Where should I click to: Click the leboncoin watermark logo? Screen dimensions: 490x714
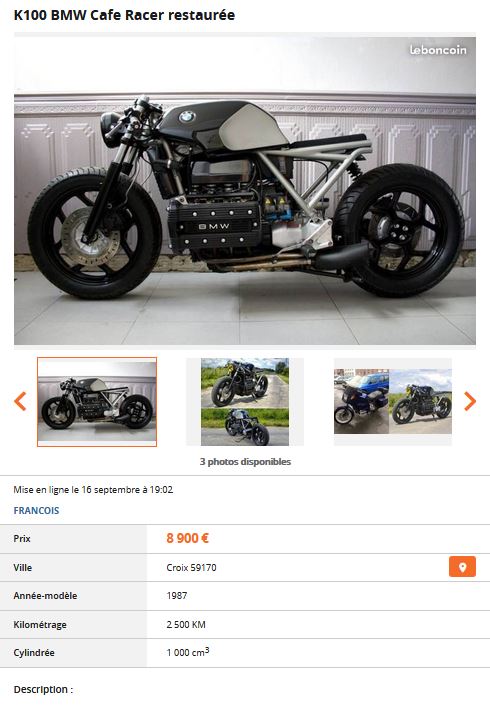tap(438, 50)
